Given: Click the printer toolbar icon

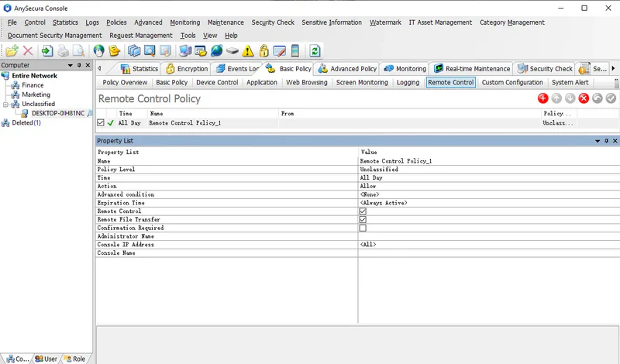Looking at the screenshot, I should (x=64, y=51).
